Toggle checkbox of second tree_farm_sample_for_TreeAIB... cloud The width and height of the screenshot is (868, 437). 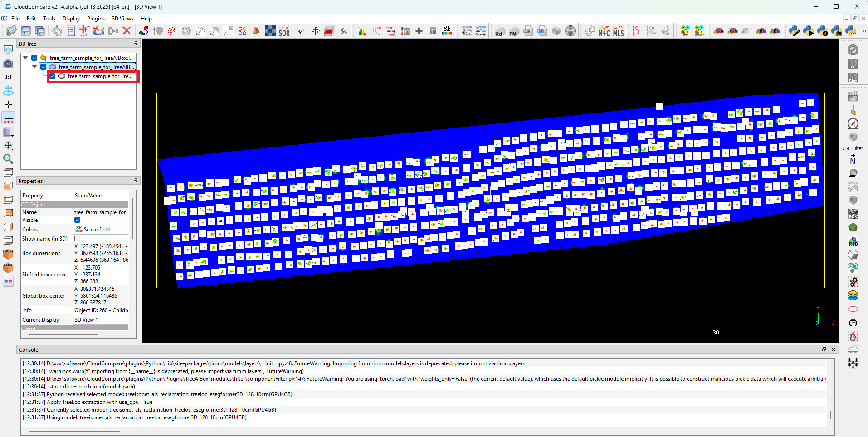click(x=44, y=67)
